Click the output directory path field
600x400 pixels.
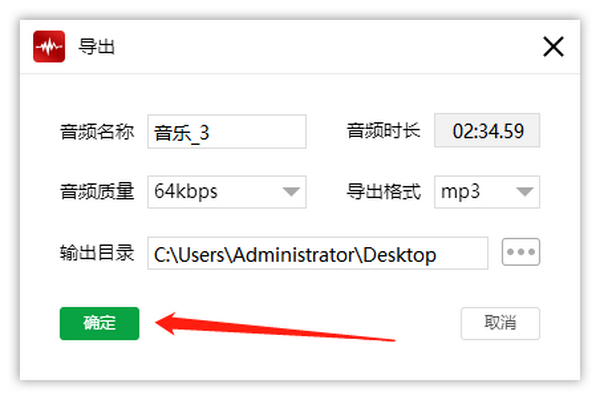[318, 253]
